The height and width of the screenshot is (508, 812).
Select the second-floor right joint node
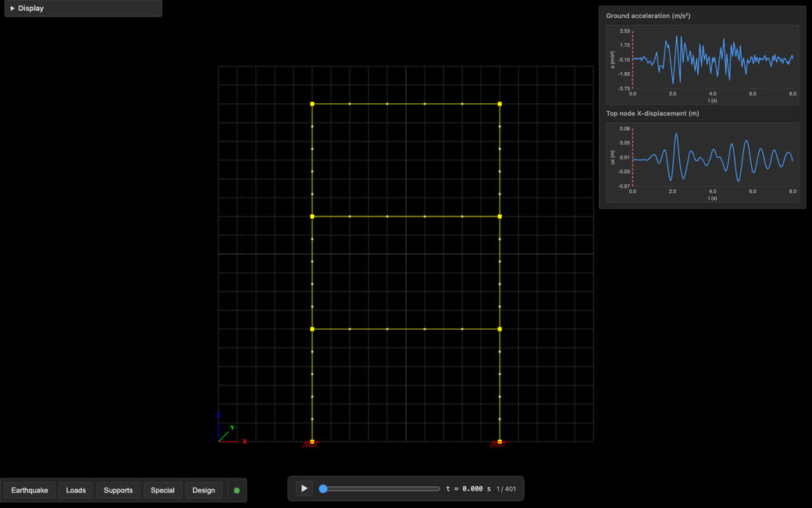[500, 216]
